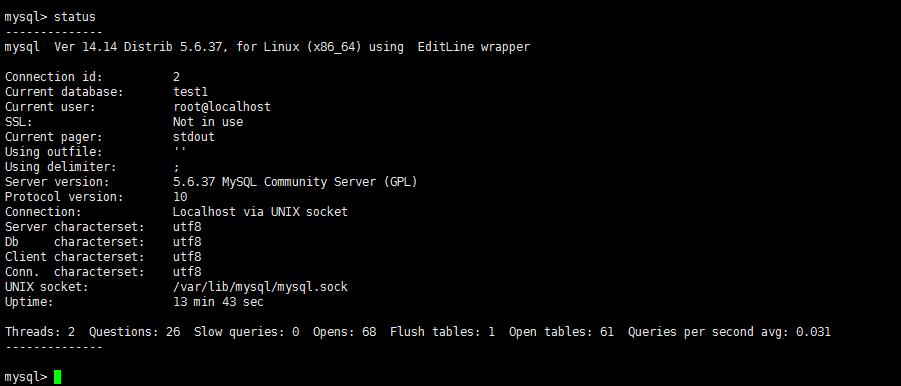
Task: Click the 'status' command text
Action: (75, 17)
